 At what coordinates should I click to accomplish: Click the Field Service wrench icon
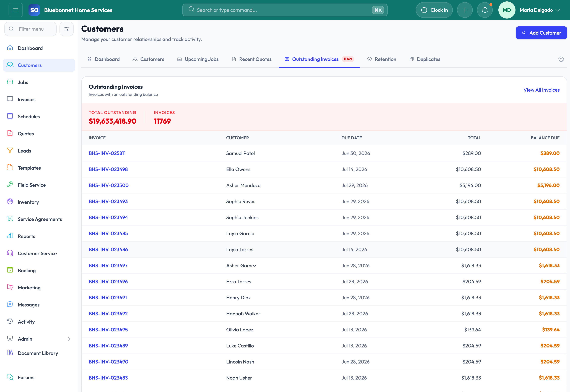point(10,184)
